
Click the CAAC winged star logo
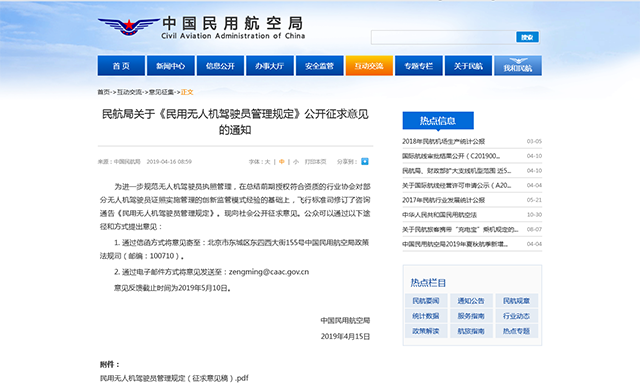click(x=129, y=27)
